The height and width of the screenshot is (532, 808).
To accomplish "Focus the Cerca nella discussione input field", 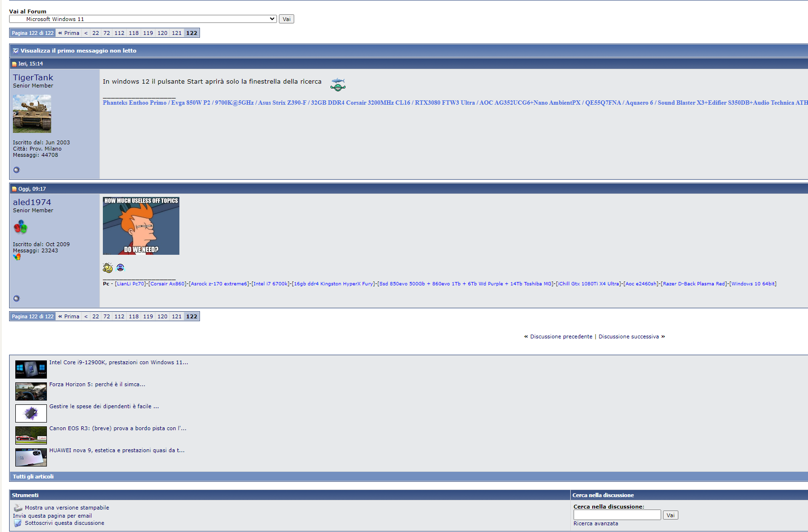I will click(x=617, y=515).
